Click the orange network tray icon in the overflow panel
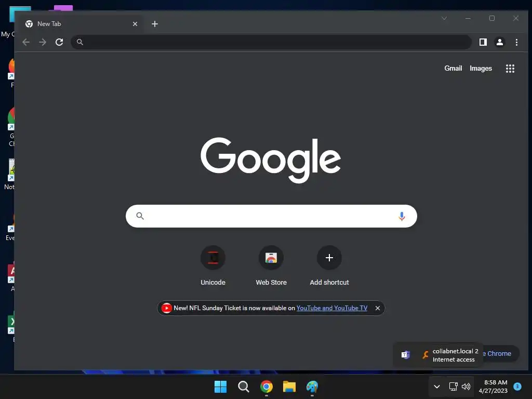This screenshot has width=532, height=399. [x=425, y=355]
